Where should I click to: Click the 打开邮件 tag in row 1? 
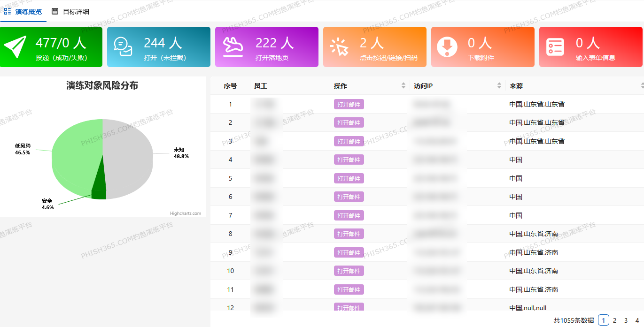[349, 104]
